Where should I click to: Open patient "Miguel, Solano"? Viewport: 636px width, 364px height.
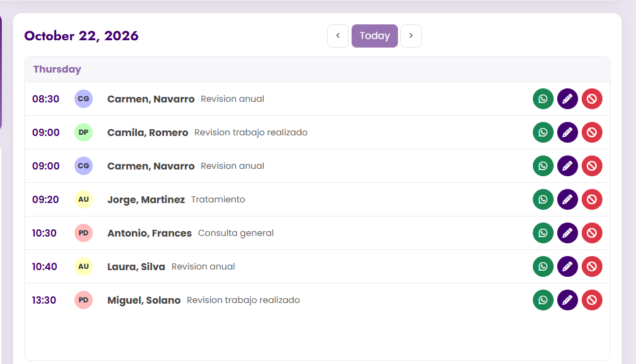(144, 300)
